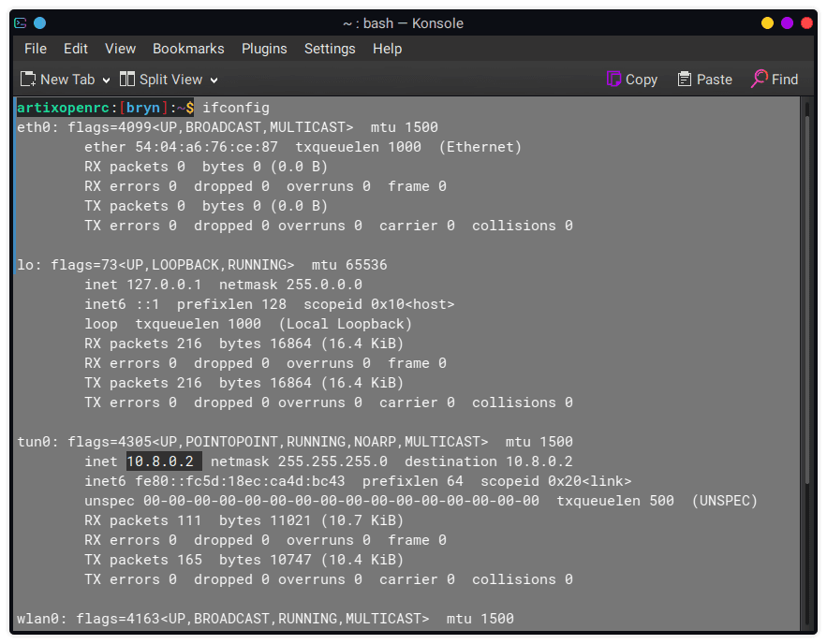The height and width of the screenshot is (644, 827).
Task: Open the File menu
Action: (36, 49)
